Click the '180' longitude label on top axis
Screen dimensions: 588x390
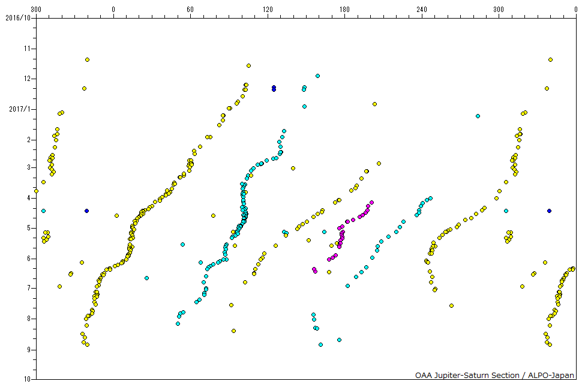344,10
